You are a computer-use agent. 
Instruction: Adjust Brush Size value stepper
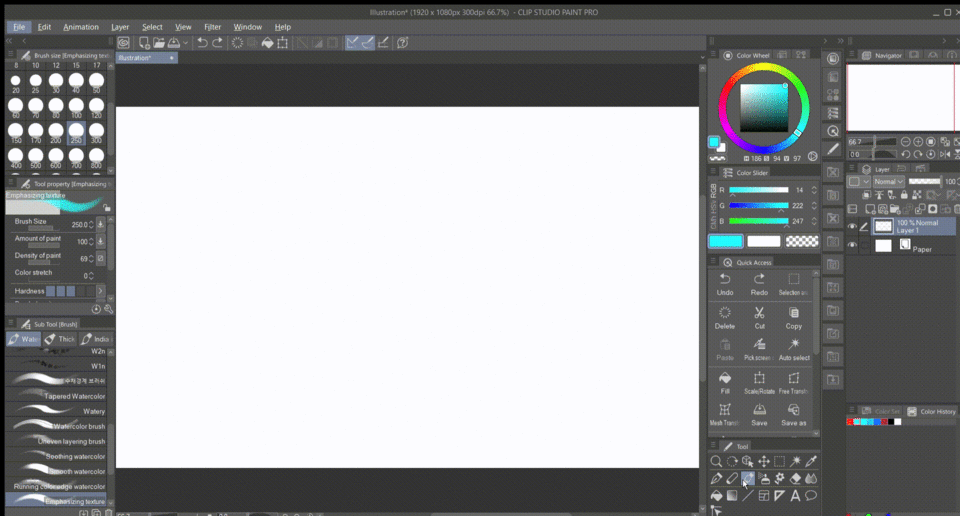tap(91, 225)
